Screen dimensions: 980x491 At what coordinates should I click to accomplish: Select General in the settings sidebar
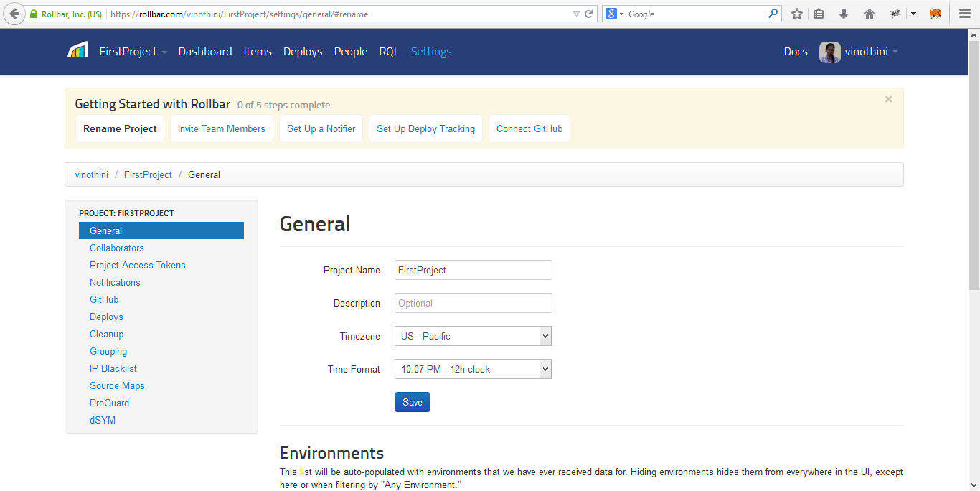coord(161,230)
